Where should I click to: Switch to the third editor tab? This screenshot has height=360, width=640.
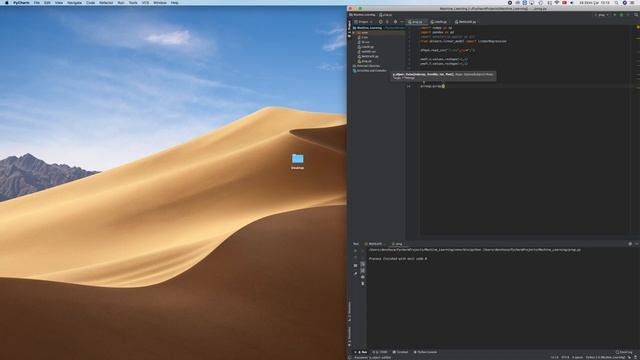466,22
